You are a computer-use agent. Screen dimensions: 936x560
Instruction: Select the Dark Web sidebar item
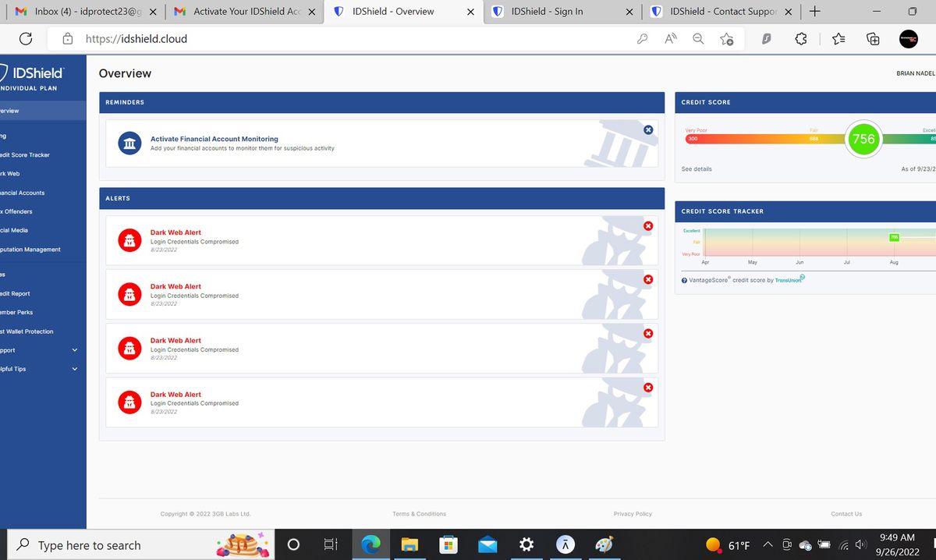[16, 174]
